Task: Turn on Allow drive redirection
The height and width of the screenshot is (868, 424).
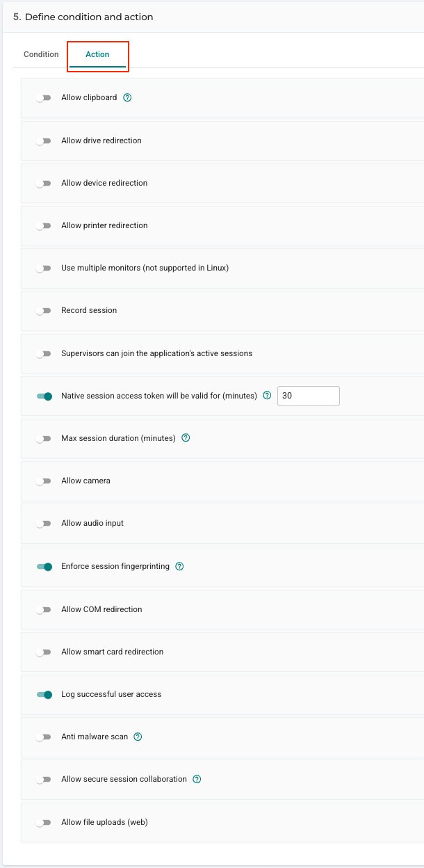Action: 44,140
